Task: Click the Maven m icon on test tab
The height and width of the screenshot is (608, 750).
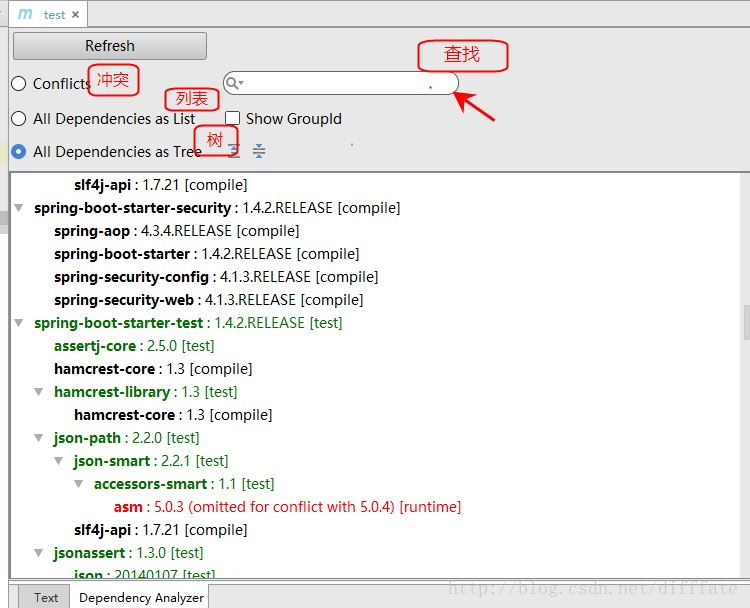Action: 25,14
